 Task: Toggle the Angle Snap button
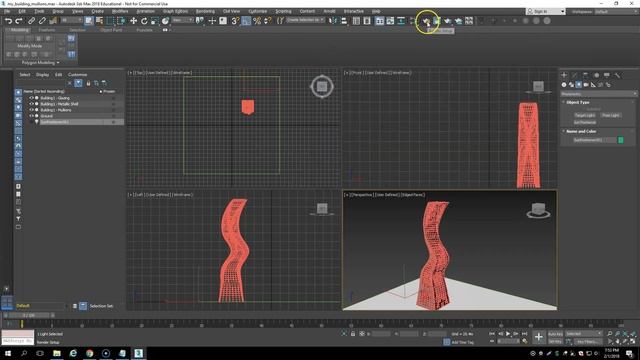point(246,21)
